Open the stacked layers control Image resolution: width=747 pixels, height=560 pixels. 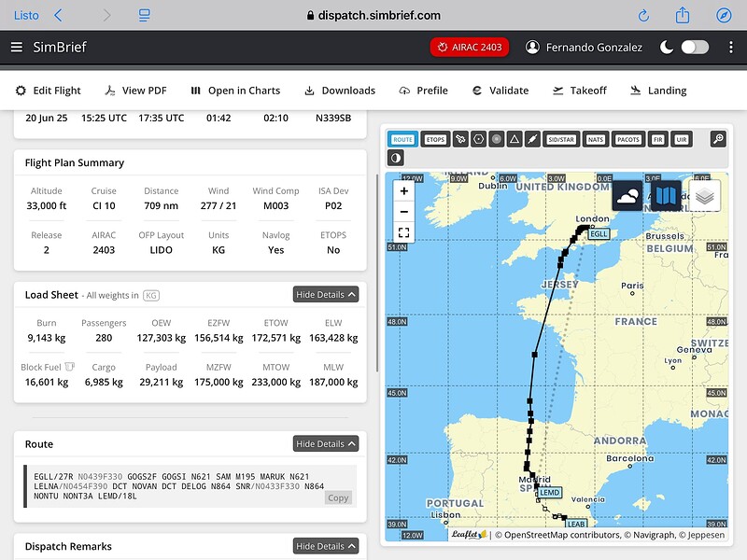click(705, 196)
